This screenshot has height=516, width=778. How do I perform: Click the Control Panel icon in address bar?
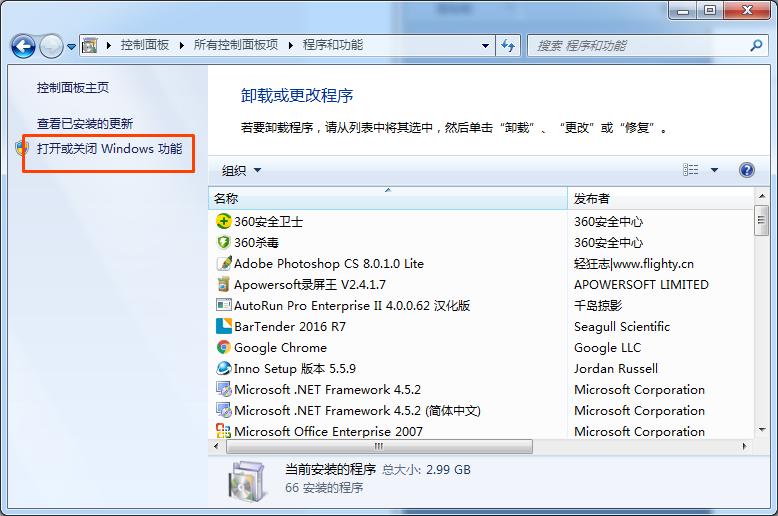[89, 45]
